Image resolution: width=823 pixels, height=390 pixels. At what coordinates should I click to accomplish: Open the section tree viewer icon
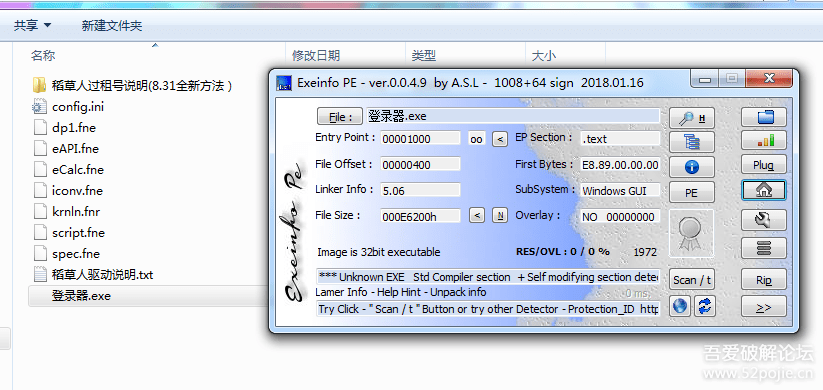click(692, 142)
